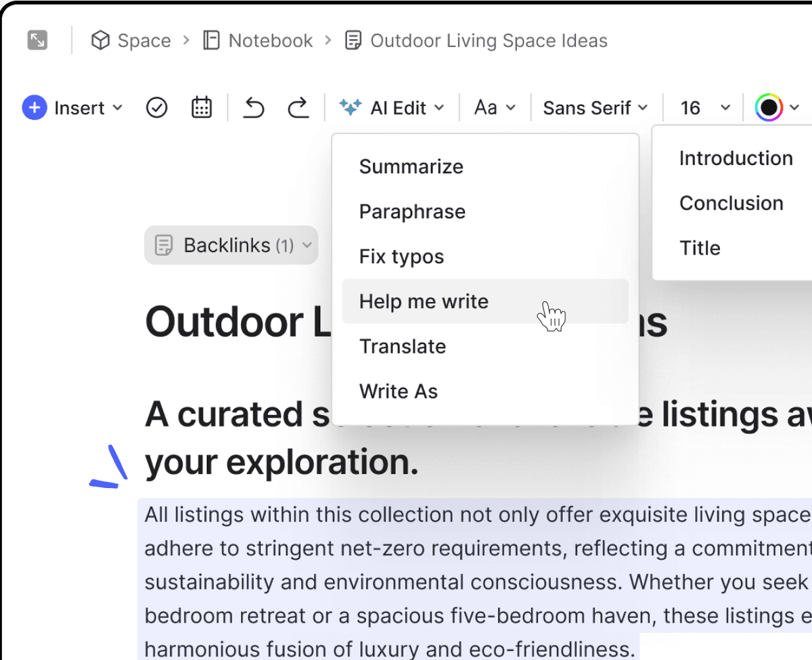Go to Notebook breadcrumb link
This screenshot has height=660, width=812.
pyautogui.click(x=271, y=41)
